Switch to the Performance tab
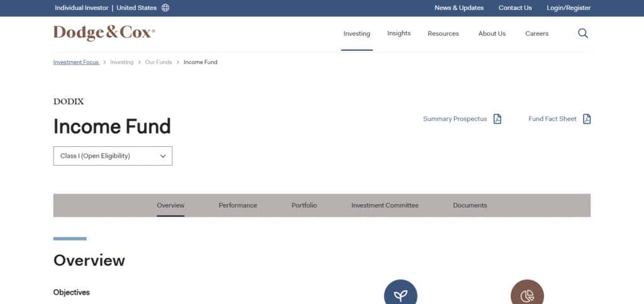 point(238,205)
